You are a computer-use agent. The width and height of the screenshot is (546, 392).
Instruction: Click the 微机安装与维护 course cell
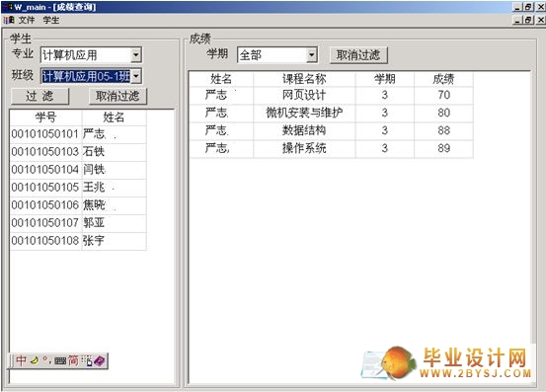tap(304, 113)
